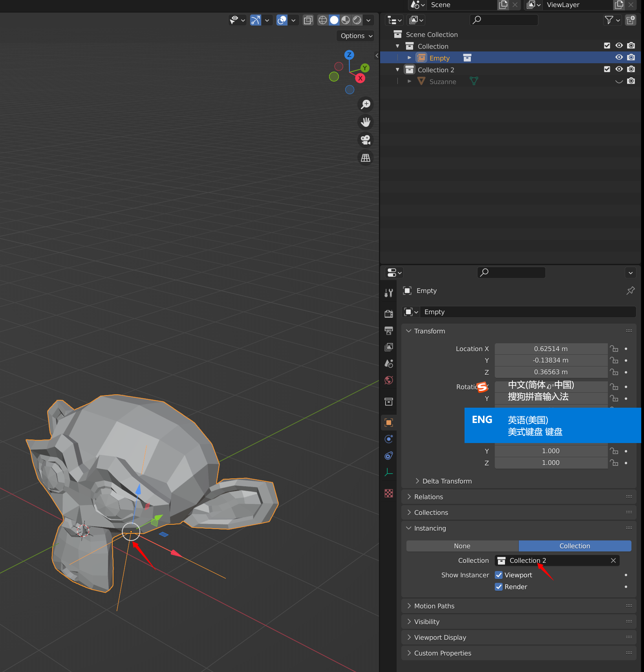The image size is (644, 672).
Task: Toggle X-ray mode icon
Action: pos(308,20)
